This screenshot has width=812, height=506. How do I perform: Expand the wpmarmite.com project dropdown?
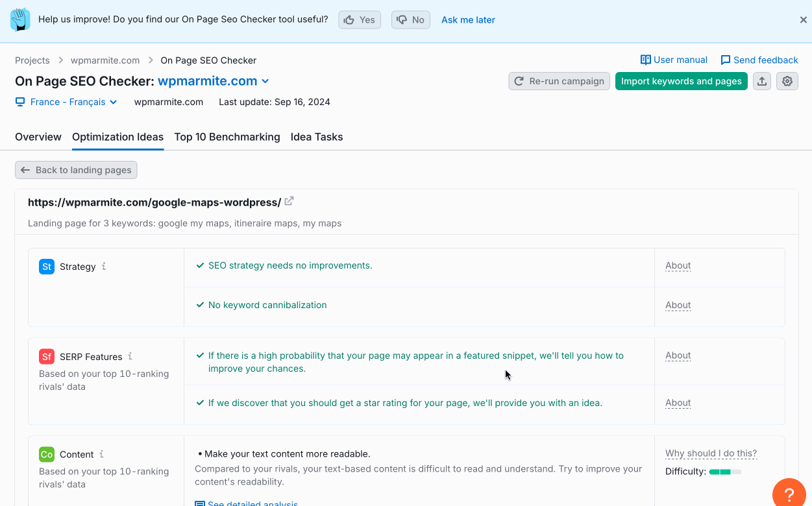click(x=213, y=81)
